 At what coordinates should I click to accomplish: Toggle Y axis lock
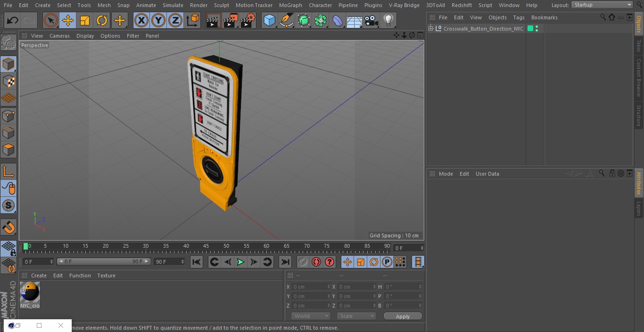tap(158, 20)
